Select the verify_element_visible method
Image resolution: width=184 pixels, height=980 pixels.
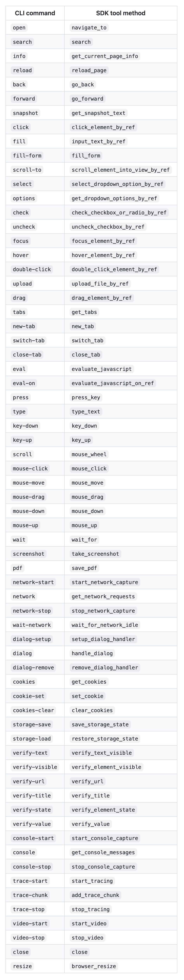pyautogui.click(x=106, y=767)
